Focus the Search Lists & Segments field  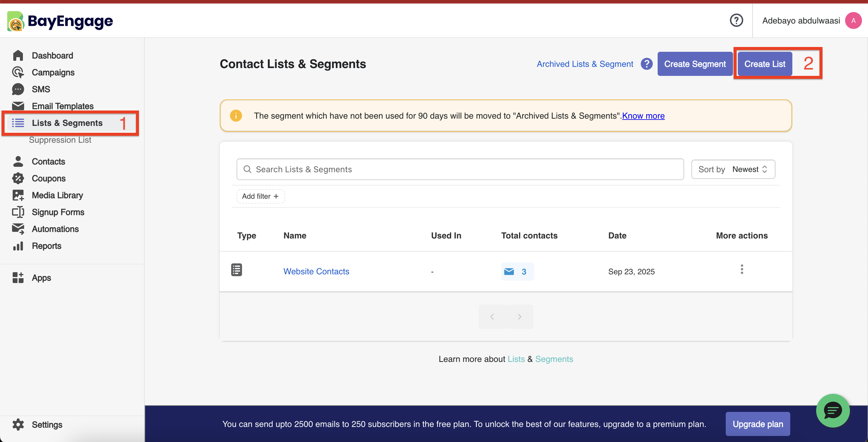pos(460,169)
